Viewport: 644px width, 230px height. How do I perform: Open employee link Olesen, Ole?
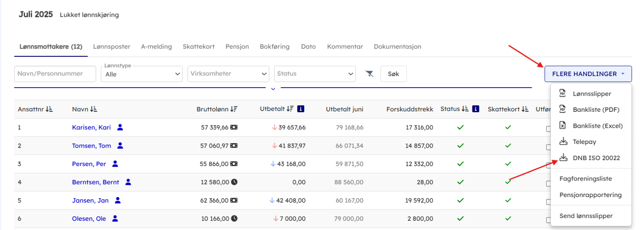(x=89, y=219)
